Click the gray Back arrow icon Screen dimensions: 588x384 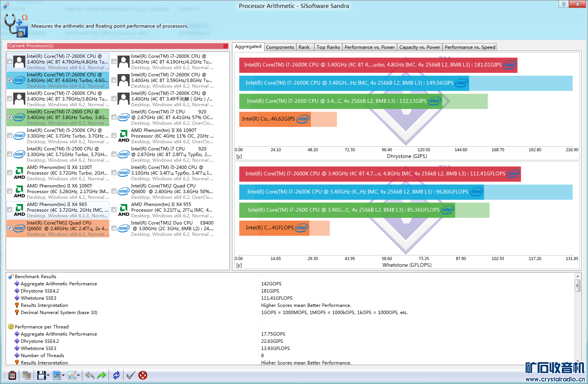pyautogui.click(x=90, y=375)
